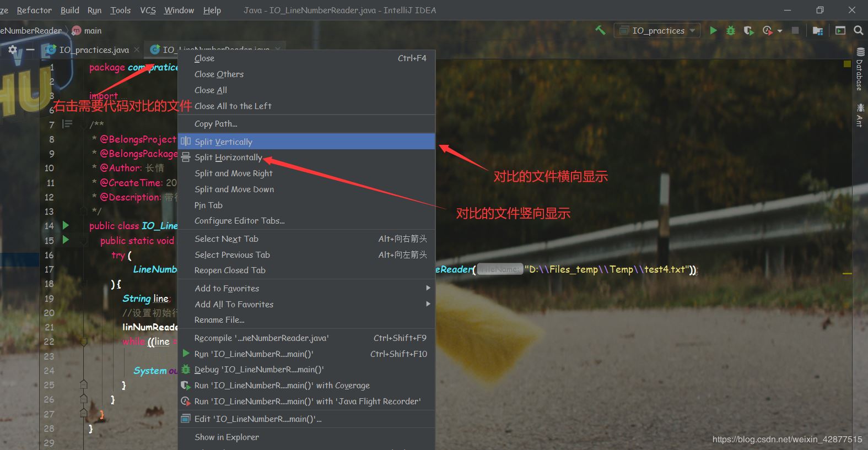This screenshot has height=450, width=868.
Task: Open Project Structure from the toolbar
Action: (x=818, y=30)
